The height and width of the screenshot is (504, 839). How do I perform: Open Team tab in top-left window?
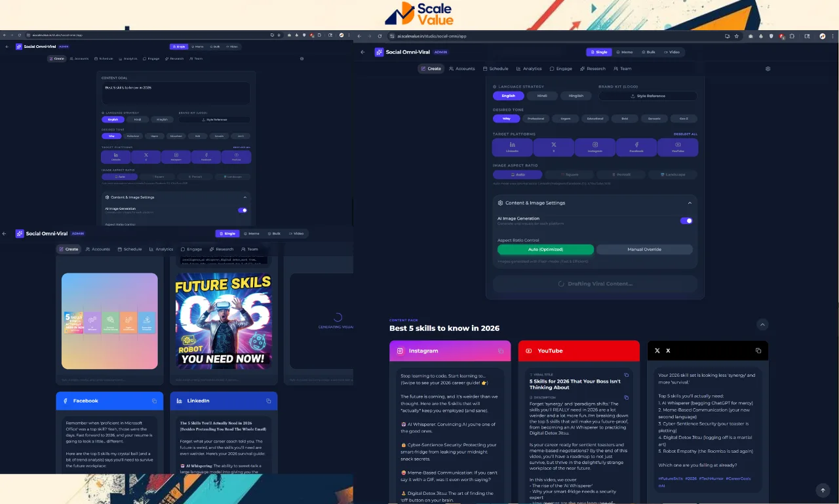pos(195,58)
